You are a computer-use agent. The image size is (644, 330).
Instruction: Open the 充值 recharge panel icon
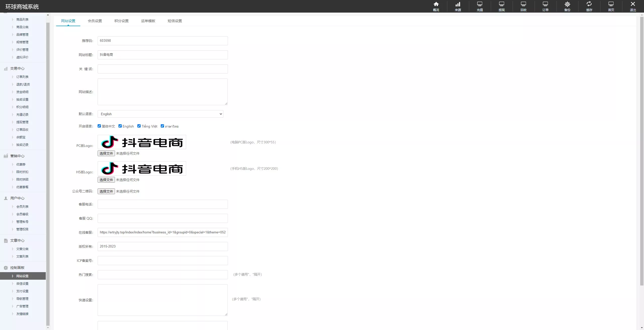(x=480, y=6)
